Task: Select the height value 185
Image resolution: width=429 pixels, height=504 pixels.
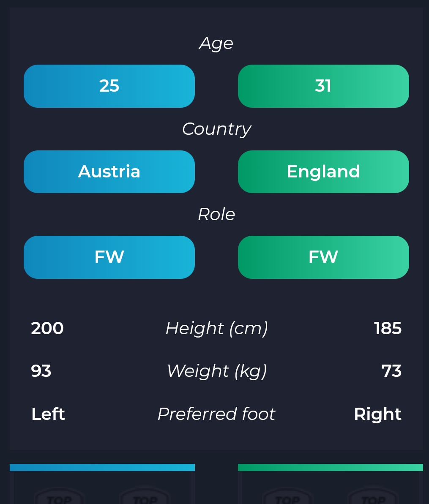Action: (x=388, y=329)
